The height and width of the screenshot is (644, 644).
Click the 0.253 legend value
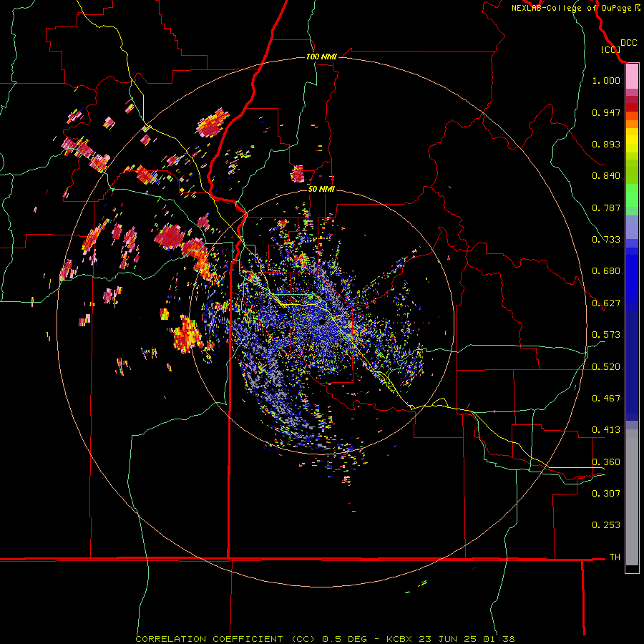[x=606, y=525]
